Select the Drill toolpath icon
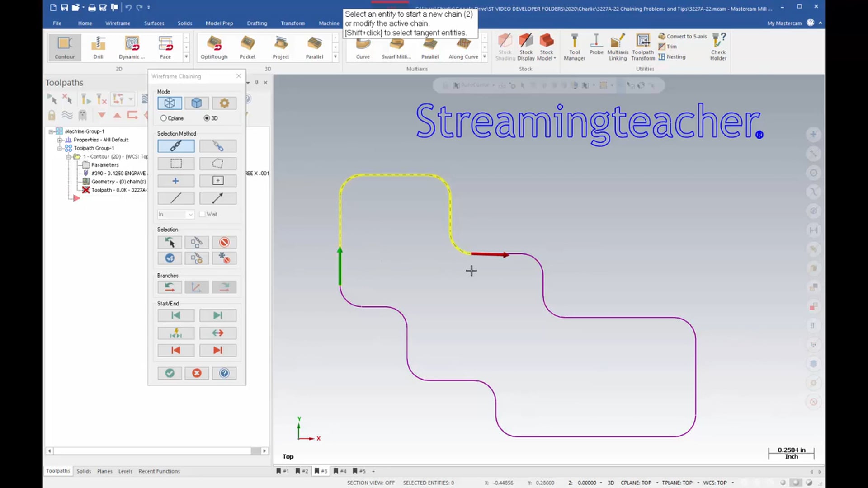This screenshot has width=868, height=488. (98, 47)
